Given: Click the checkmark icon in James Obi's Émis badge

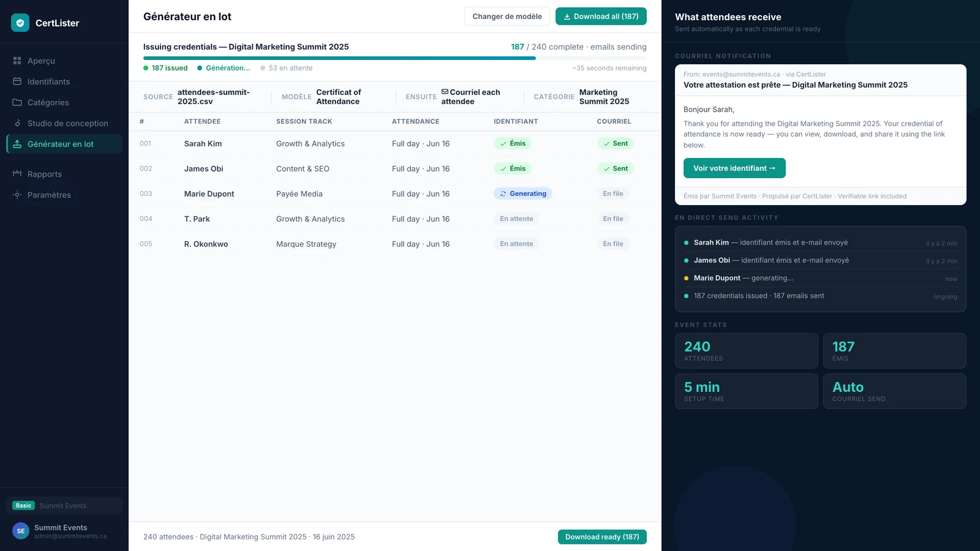Looking at the screenshot, I should (x=503, y=169).
